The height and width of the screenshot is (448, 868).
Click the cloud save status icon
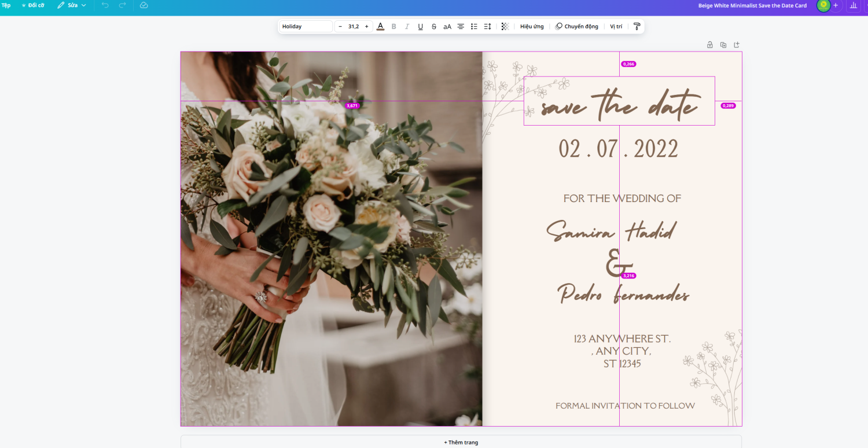(144, 5)
